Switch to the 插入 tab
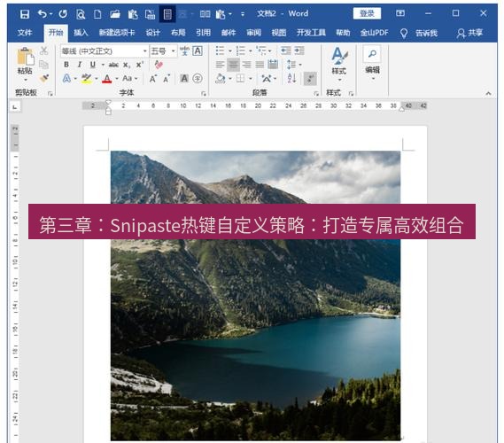The height and width of the screenshot is (443, 504). [x=81, y=33]
